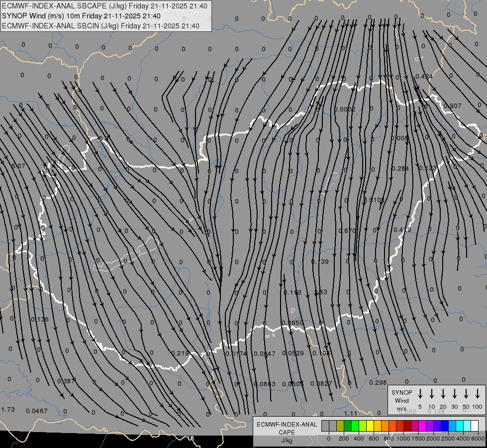
Task: Click the 0.284 CAPE value on map
Action: (400, 169)
